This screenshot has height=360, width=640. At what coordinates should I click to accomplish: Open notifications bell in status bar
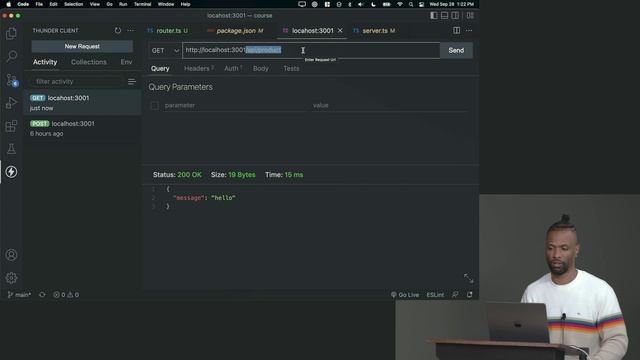470,295
